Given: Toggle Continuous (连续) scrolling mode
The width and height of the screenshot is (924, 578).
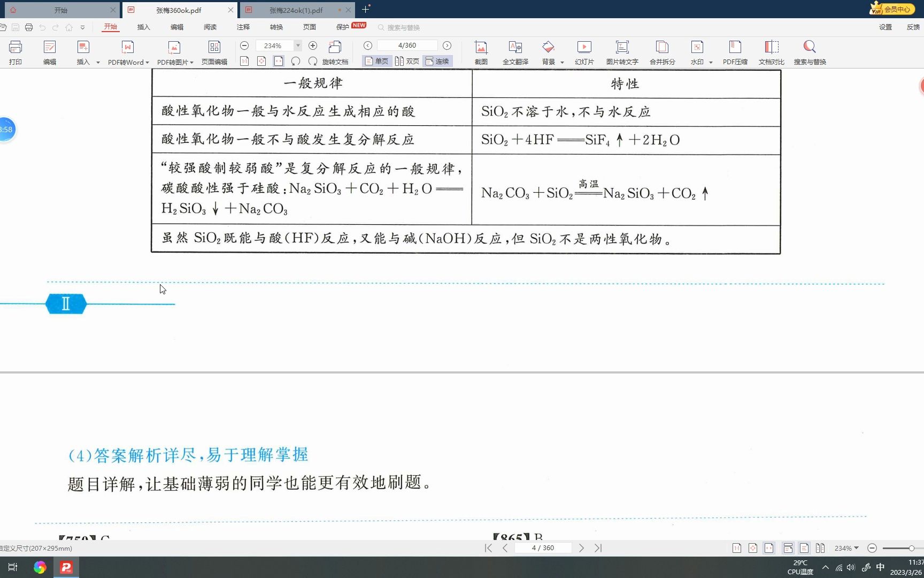Looking at the screenshot, I should 437,61.
